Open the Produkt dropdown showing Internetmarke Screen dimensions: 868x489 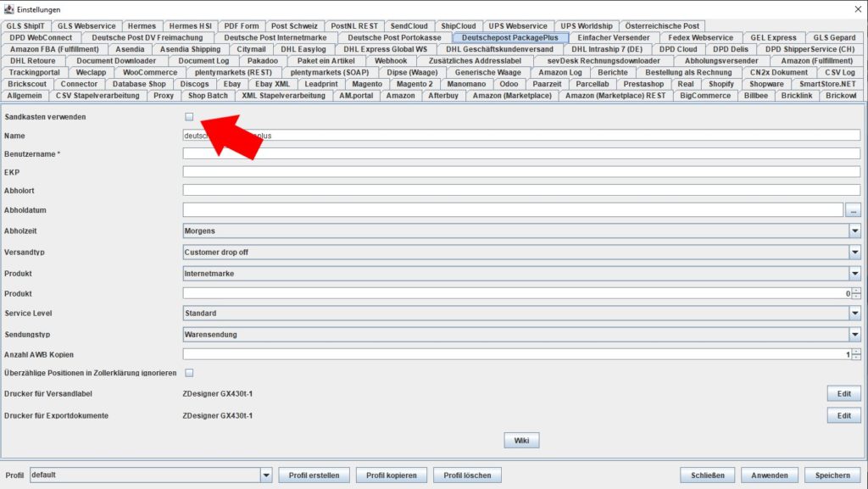point(854,273)
